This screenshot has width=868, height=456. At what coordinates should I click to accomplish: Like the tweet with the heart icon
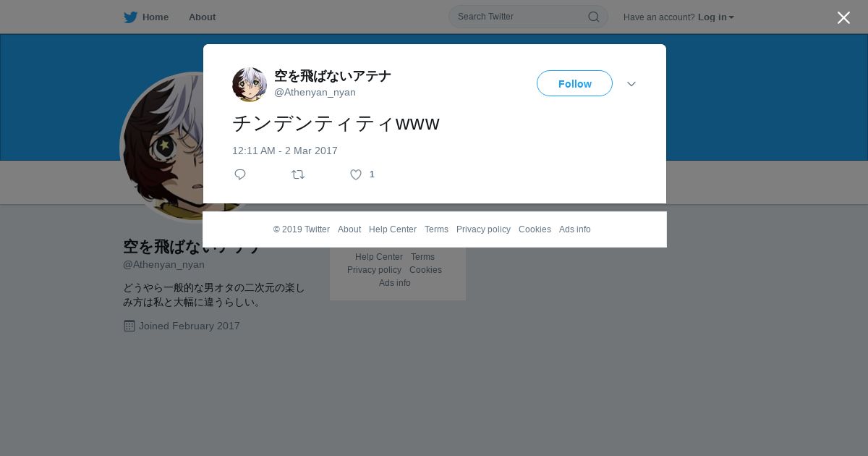[356, 174]
